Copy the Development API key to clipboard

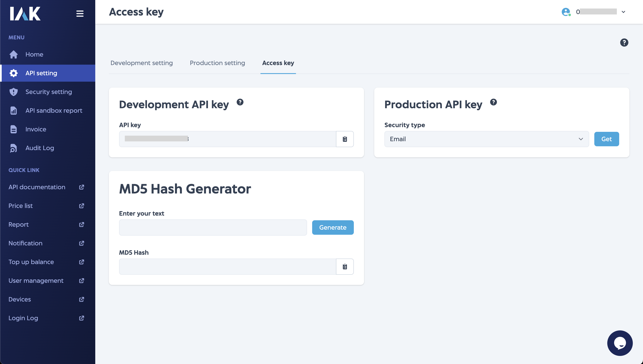click(345, 139)
